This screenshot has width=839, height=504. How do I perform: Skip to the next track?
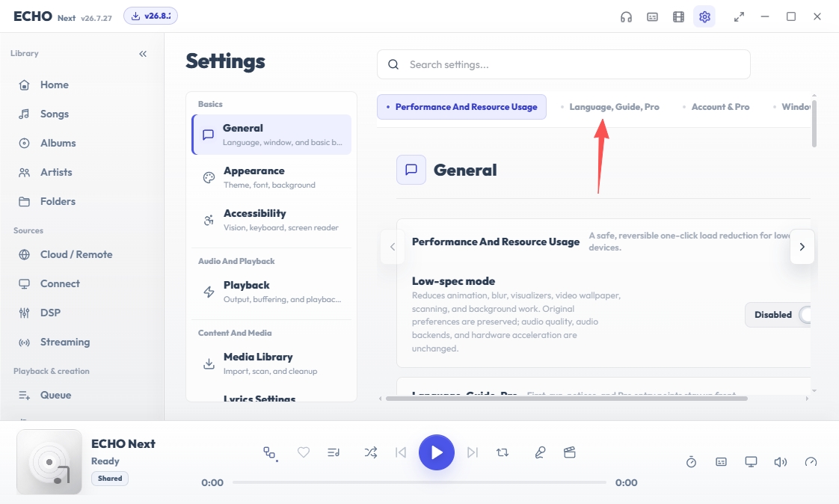tap(472, 452)
